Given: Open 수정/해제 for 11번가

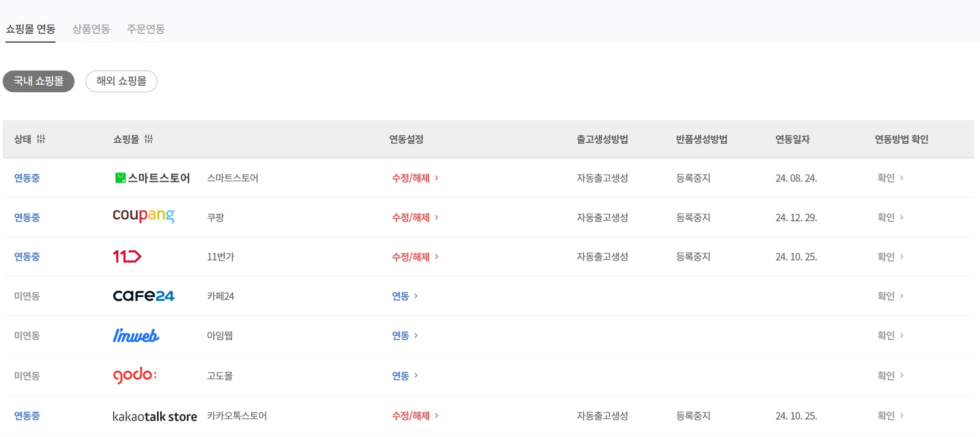Looking at the screenshot, I should pos(415,257).
